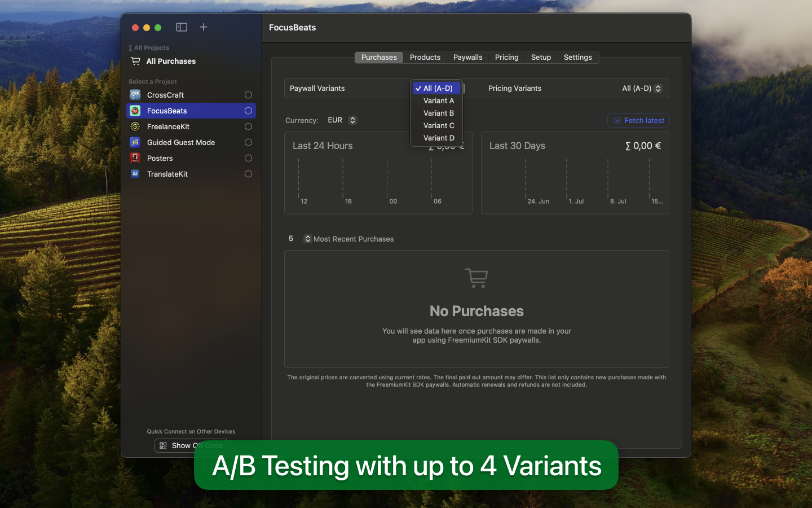Click the Fetch latest button
Screen dimensions: 812x508
638,120
